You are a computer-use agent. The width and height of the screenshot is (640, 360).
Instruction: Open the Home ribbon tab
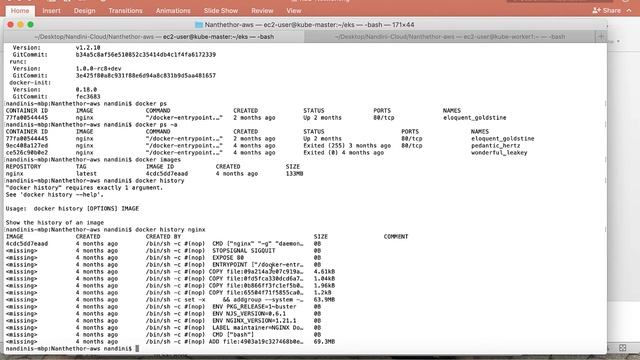[x=20, y=11]
